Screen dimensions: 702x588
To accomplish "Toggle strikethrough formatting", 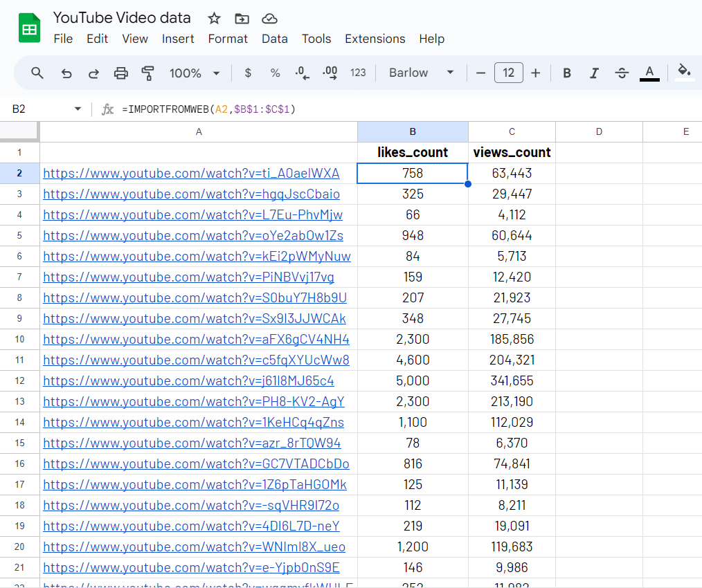I will tap(622, 73).
